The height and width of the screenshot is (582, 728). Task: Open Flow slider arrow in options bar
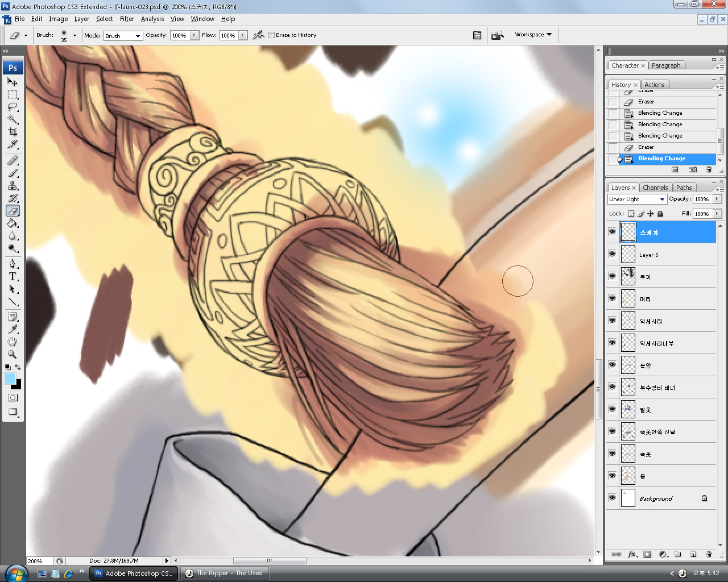[243, 35]
